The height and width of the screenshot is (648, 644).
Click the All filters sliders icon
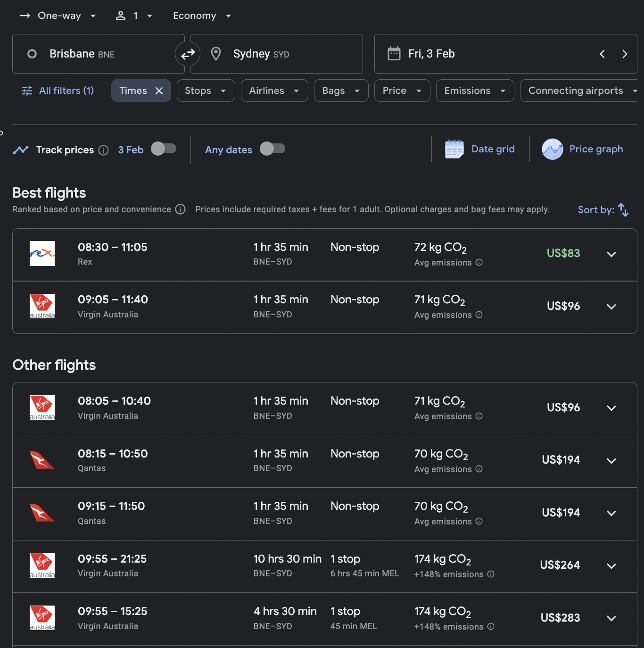click(x=27, y=91)
